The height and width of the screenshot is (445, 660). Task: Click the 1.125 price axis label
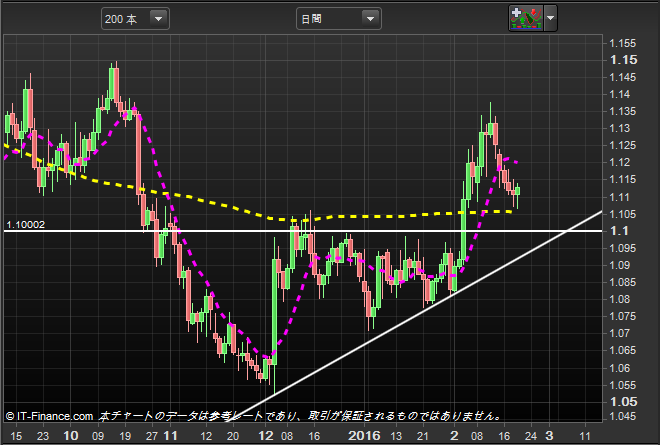[x=623, y=146]
